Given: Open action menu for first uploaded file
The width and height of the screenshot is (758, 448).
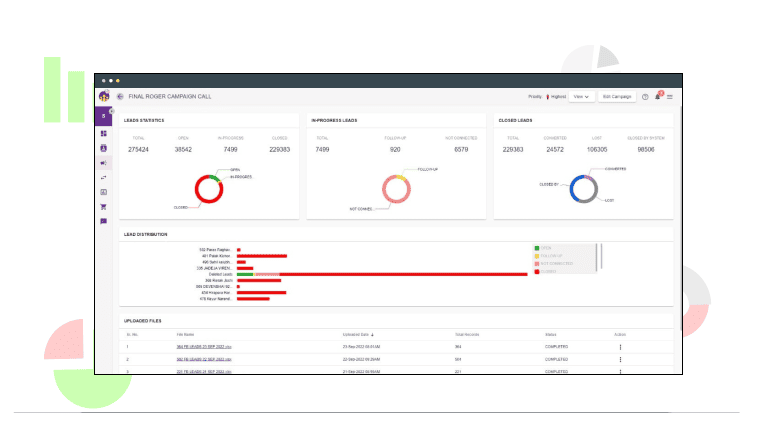Looking at the screenshot, I should 620,346.
